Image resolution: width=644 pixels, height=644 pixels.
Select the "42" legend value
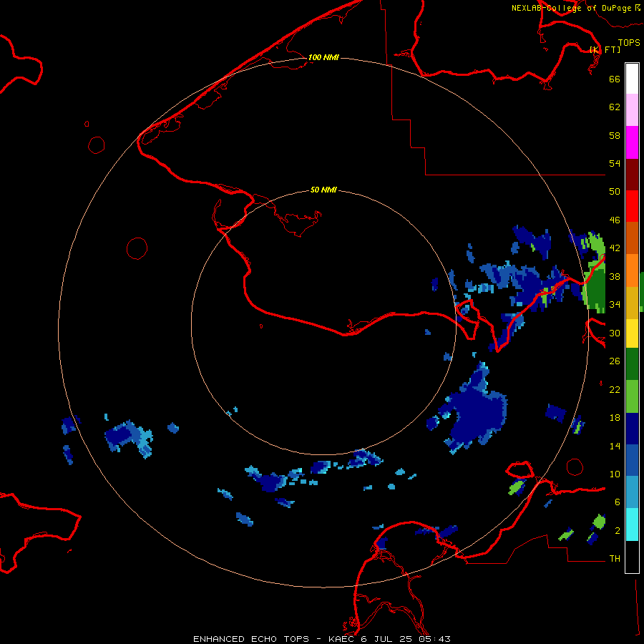pos(615,248)
